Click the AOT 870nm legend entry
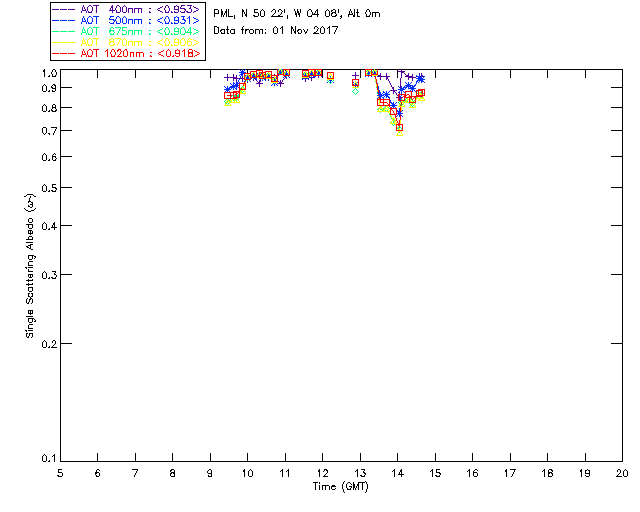Image resolution: width=640 pixels, height=512 pixels. click(126, 42)
